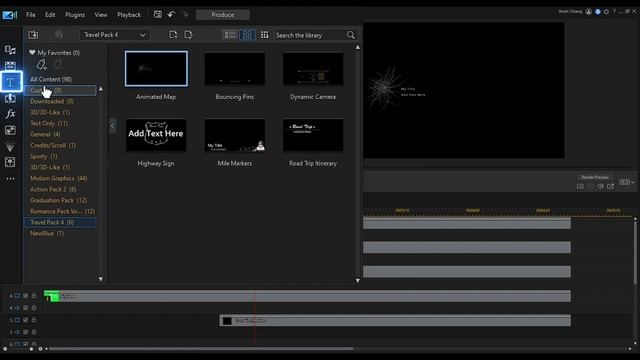Lock video track 4
640x360 pixels.
click(x=34, y=295)
